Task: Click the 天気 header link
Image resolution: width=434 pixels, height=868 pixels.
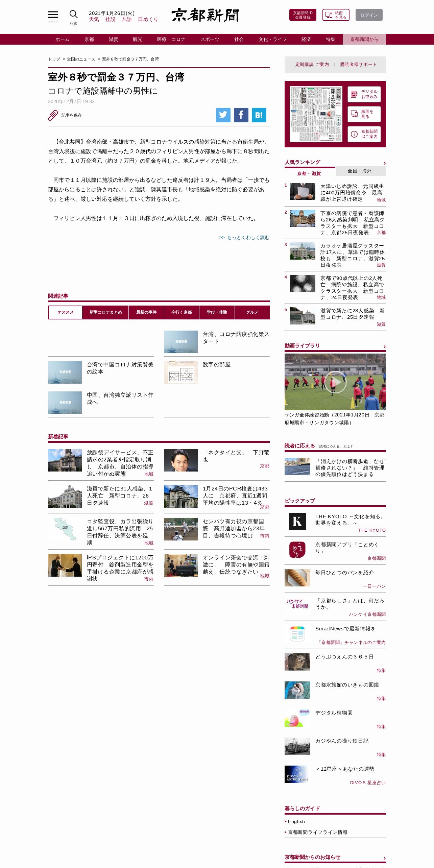Action: (94, 20)
